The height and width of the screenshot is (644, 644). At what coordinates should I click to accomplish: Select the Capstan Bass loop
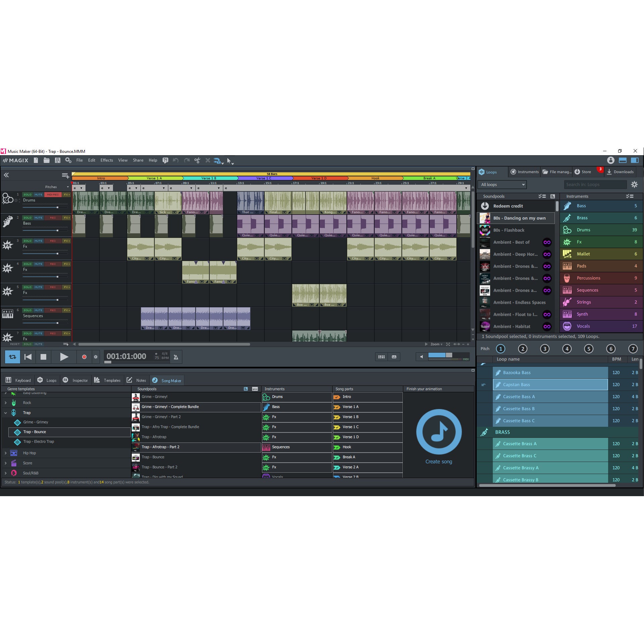pyautogui.click(x=550, y=385)
